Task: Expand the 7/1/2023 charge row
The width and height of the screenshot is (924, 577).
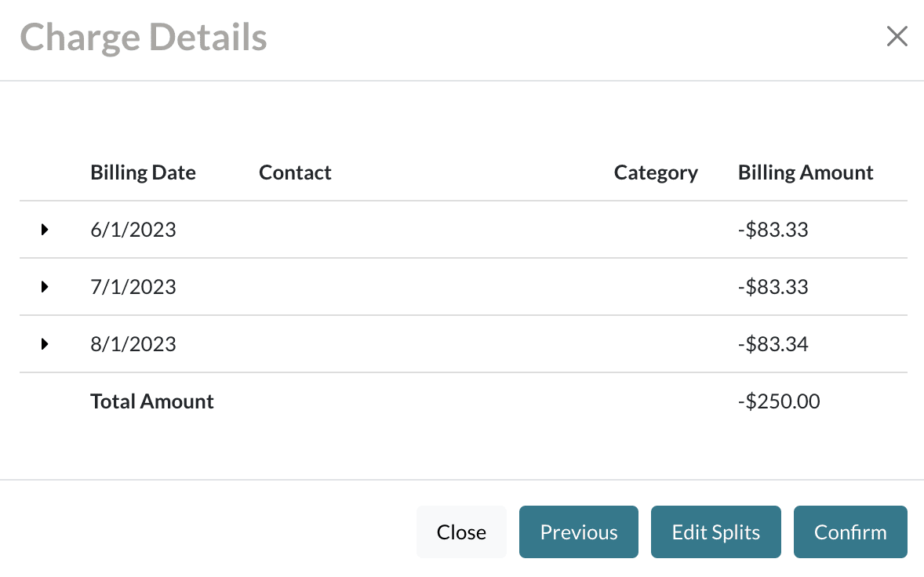Action: click(44, 287)
